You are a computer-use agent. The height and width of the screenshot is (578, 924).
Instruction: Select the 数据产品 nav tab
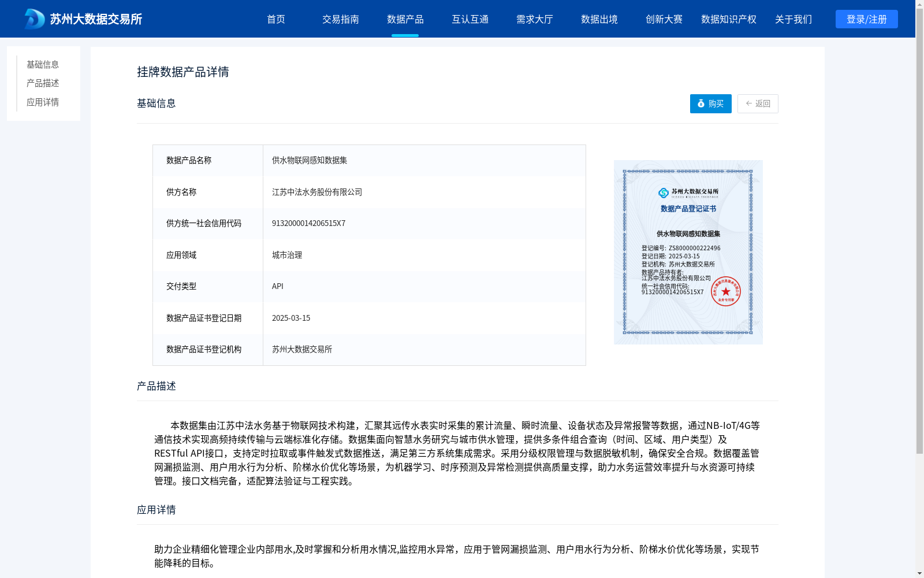pos(405,19)
